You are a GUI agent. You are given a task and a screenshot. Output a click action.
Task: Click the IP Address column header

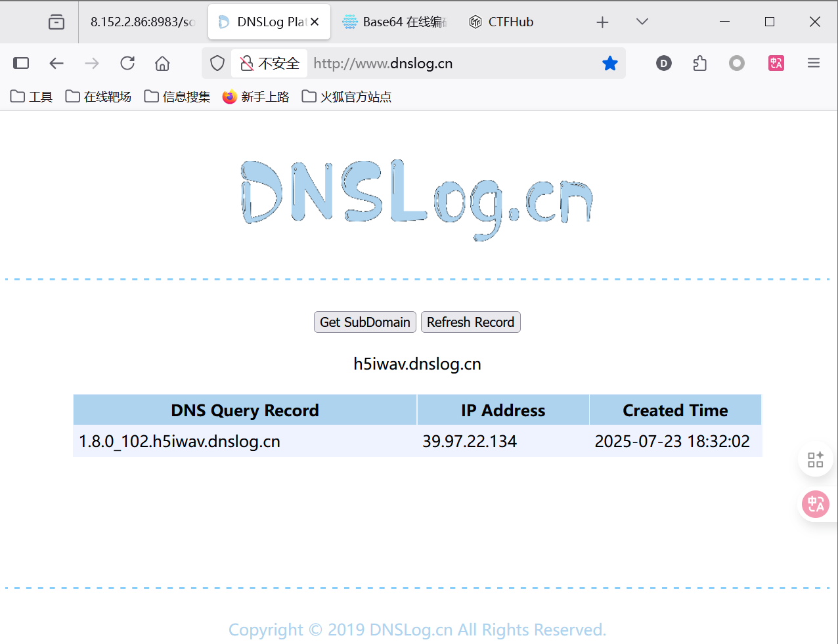coord(503,410)
